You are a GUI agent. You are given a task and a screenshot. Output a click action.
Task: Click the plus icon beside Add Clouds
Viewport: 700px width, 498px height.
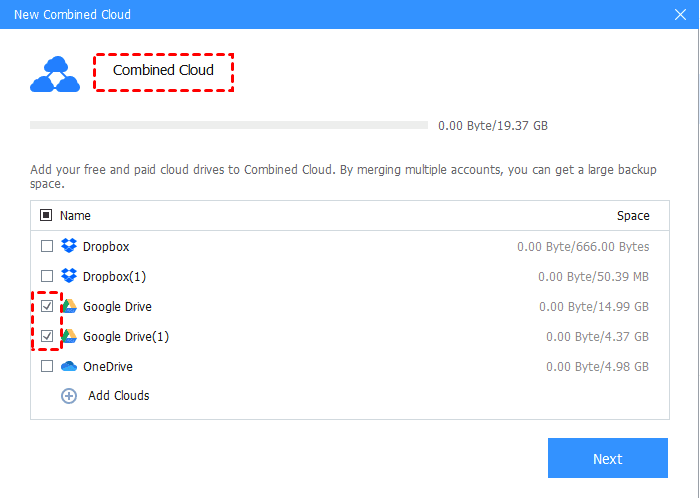(69, 396)
